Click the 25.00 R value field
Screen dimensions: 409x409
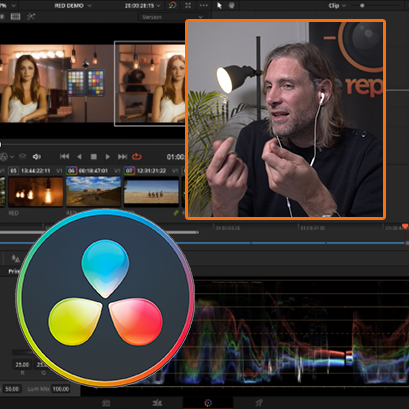22,365
